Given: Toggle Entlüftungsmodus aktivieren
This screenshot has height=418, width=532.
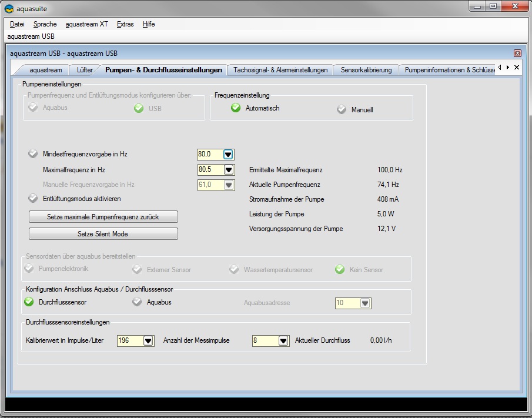Looking at the screenshot, I should tap(33, 199).
